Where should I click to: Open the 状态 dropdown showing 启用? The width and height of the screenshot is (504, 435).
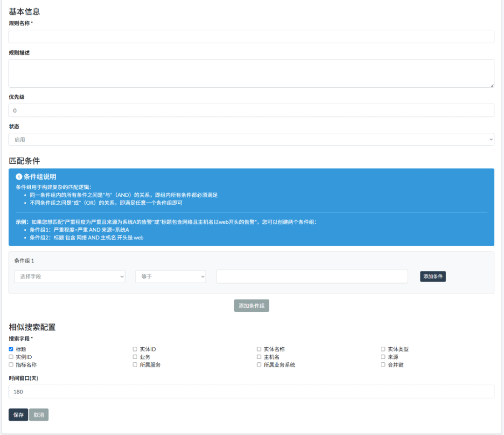(x=251, y=139)
